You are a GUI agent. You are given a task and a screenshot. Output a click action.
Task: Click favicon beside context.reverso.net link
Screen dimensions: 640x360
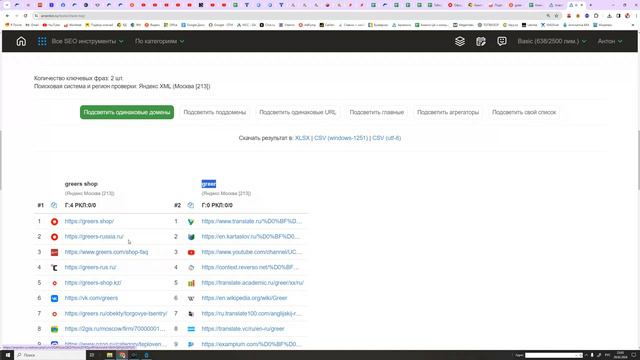pyautogui.click(x=191, y=268)
